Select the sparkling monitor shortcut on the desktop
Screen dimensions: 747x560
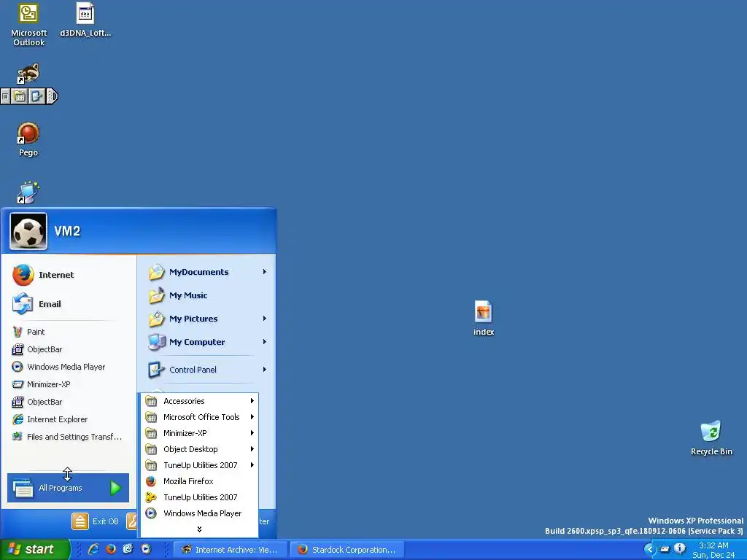tap(28, 192)
